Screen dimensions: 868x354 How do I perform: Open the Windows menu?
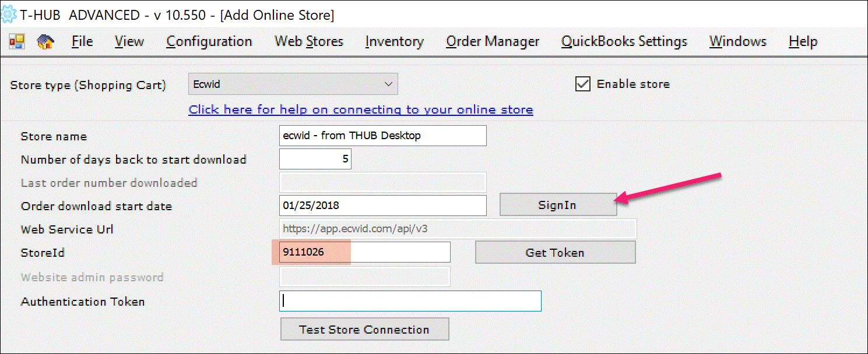pyautogui.click(x=738, y=42)
